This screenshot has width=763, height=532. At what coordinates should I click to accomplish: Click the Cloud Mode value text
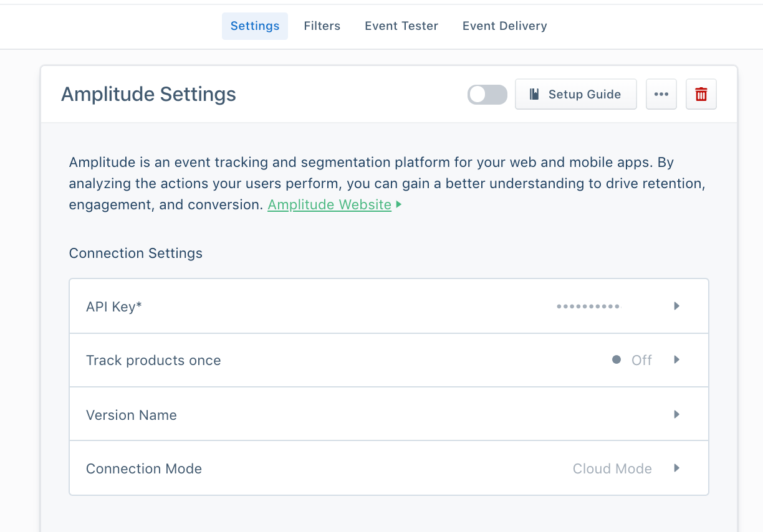pos(612,468)
